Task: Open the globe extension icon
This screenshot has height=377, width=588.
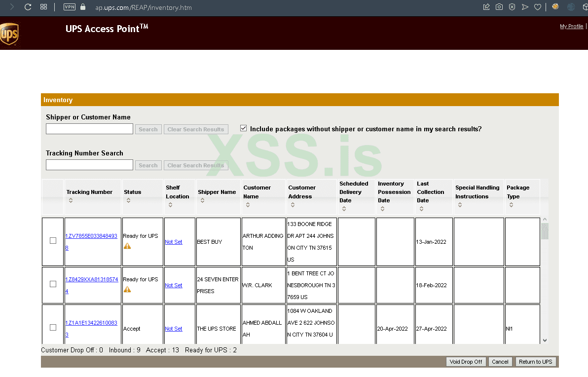Action: pos(571,7)
